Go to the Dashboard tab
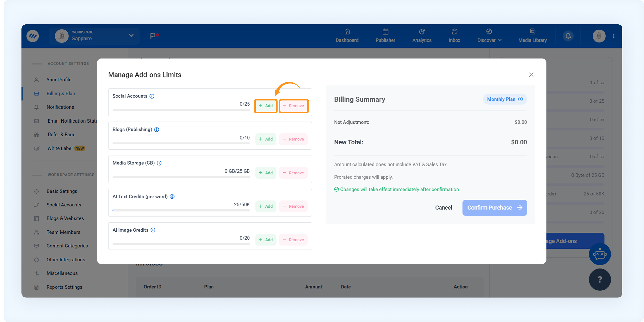The image size is (644, 322). (347, 36)
